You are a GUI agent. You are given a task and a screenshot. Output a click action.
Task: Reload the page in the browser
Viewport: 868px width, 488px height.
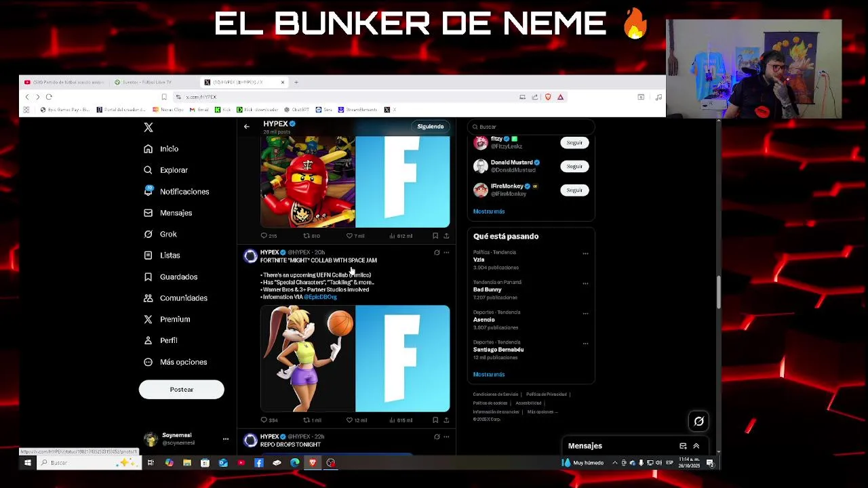click(x=49, y=97)
